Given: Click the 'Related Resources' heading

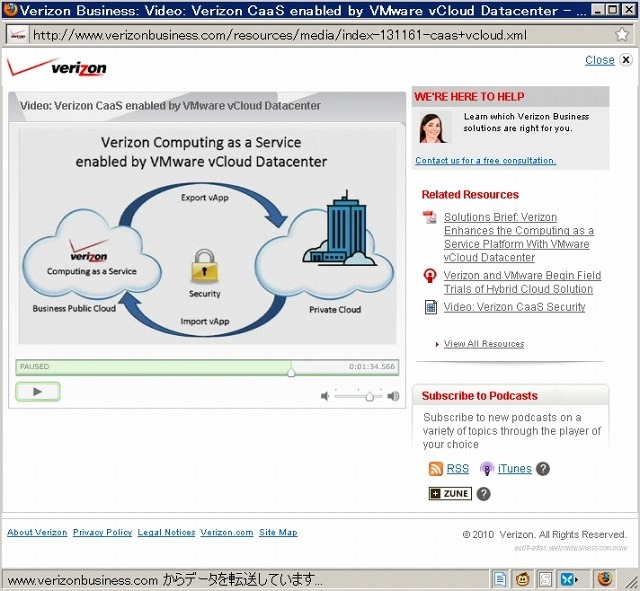Looking at the screenshot, I should pyautogui.click(x=470, y=194).
